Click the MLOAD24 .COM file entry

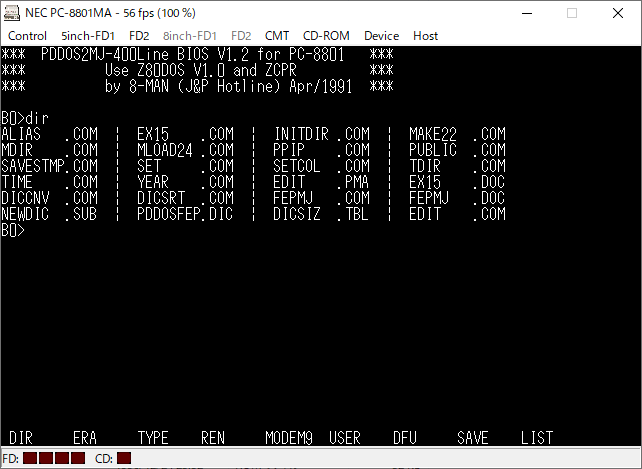pos(185,150)
